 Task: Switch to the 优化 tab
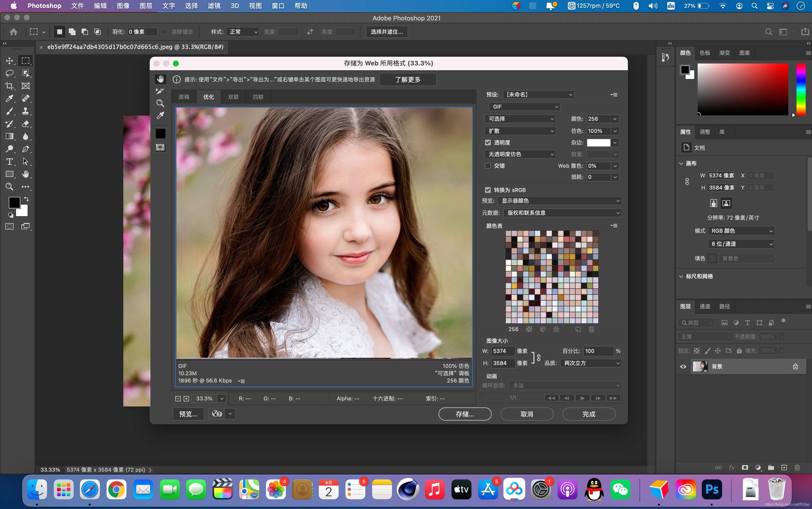click(208, 97)
